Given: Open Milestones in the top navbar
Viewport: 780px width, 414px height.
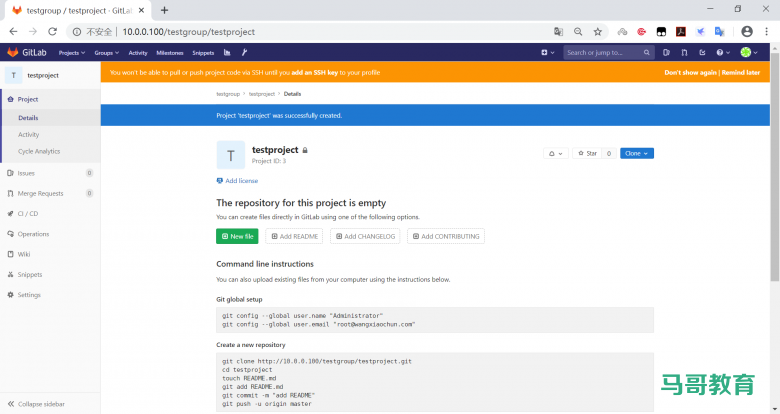Looking at the screenshot, I should point(170,53).
